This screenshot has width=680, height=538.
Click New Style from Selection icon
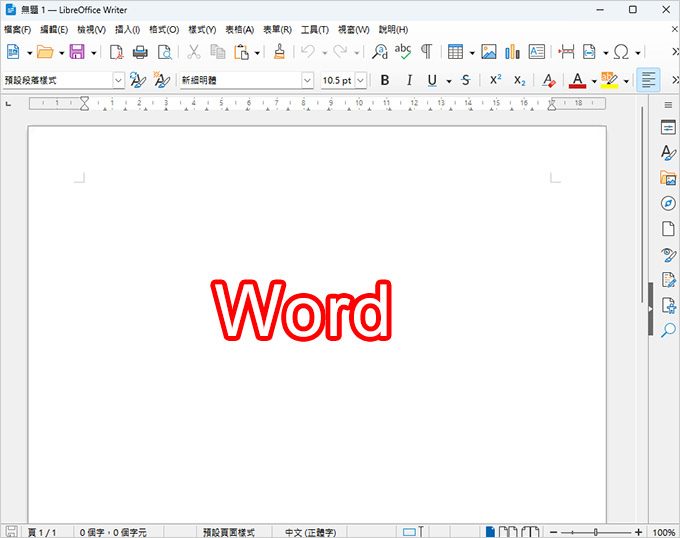(162, 80)
